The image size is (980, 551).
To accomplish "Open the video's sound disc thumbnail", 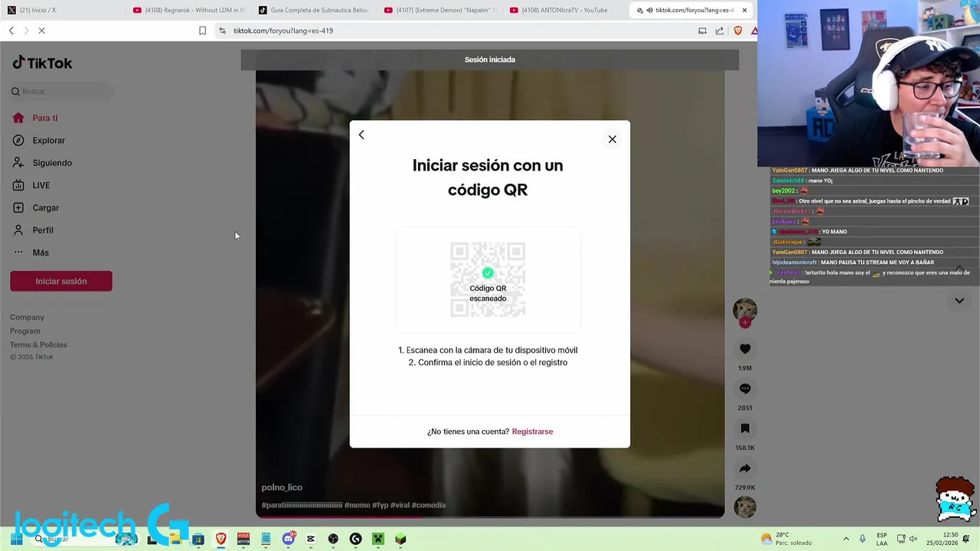I will pyautogui.click(x=745, y=507).
